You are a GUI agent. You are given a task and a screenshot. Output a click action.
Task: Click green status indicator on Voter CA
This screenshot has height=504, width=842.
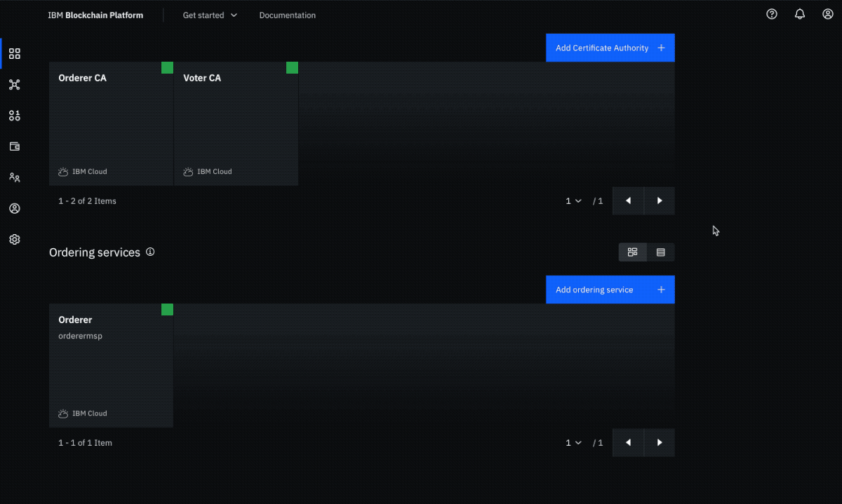coord(292,67)
